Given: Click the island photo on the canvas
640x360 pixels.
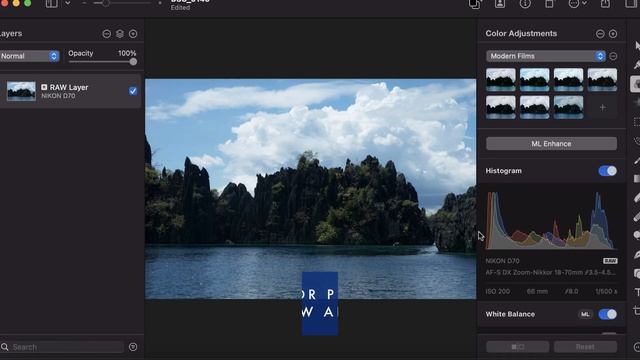Looking at the screenshot, I should (311, 189).
